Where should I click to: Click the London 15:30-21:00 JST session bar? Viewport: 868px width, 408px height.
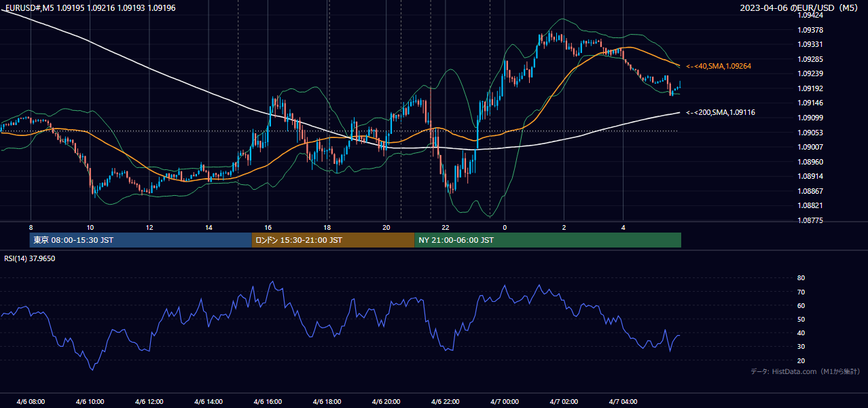click(333, 240)
